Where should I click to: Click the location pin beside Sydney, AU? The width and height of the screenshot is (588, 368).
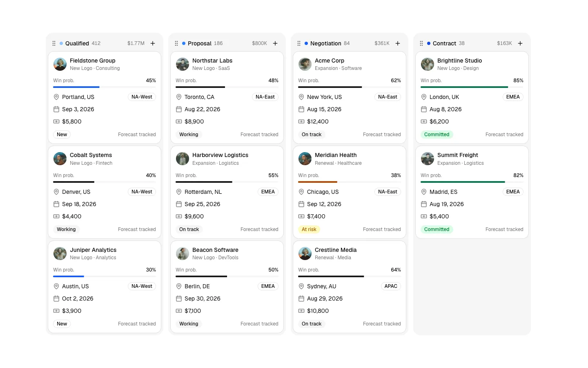301,286
